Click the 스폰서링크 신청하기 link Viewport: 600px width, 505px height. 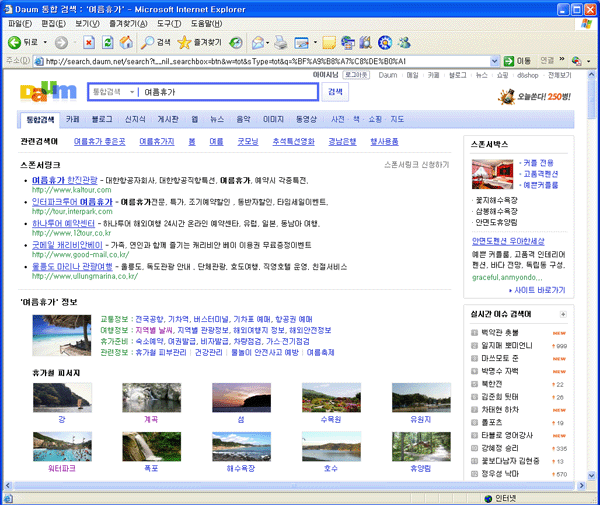pyautogui.click(x=417, y=165)
